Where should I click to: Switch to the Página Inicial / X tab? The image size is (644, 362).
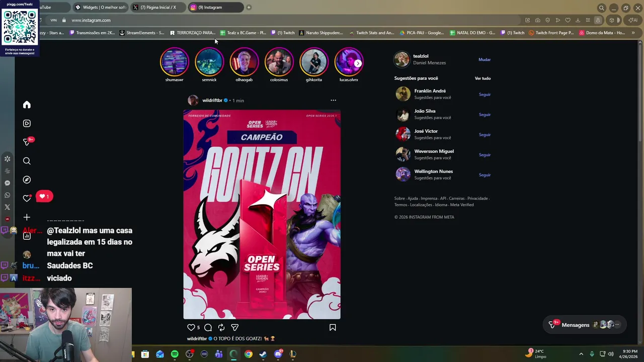(158, 8)
